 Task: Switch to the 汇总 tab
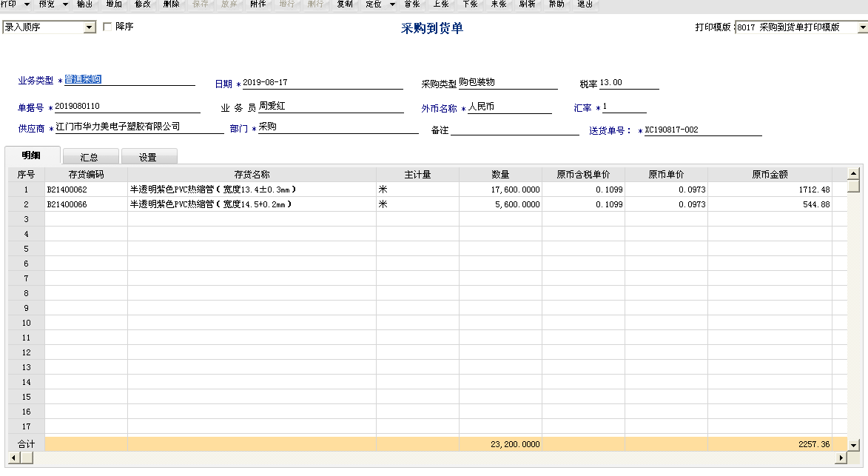[90, 157]
